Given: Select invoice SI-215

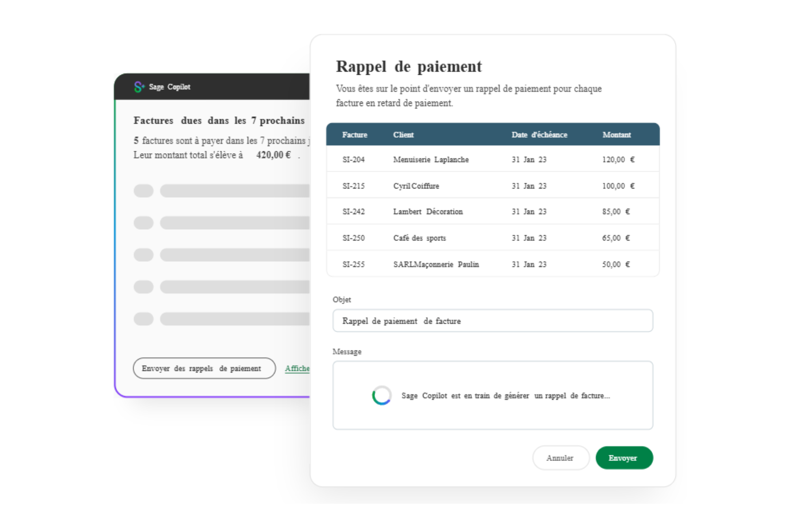Looking at the screenshot, I should point(353,186).
